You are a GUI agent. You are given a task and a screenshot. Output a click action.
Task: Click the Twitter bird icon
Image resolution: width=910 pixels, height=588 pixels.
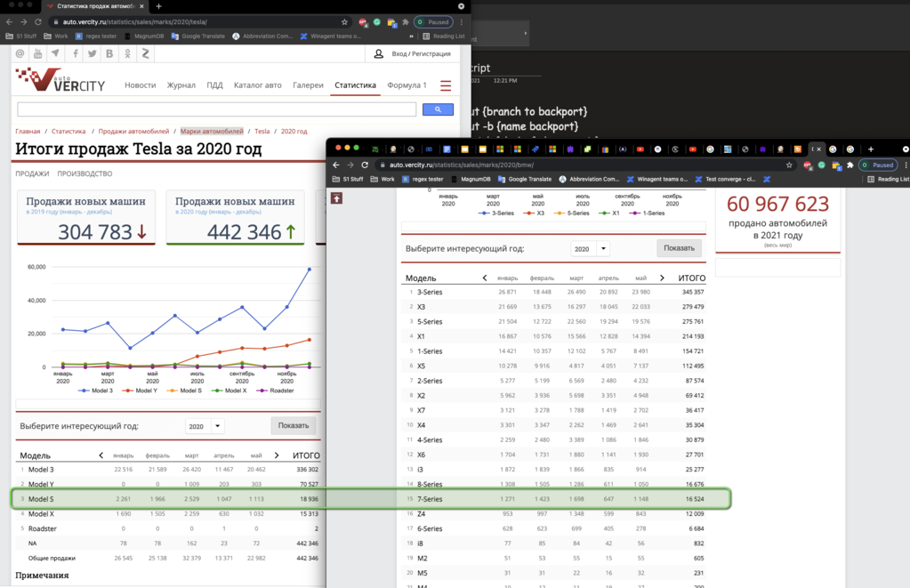[93, 53]
